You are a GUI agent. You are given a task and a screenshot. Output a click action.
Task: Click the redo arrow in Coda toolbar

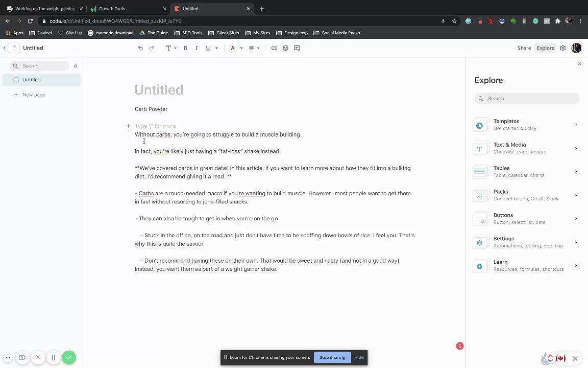coord(152,48)
